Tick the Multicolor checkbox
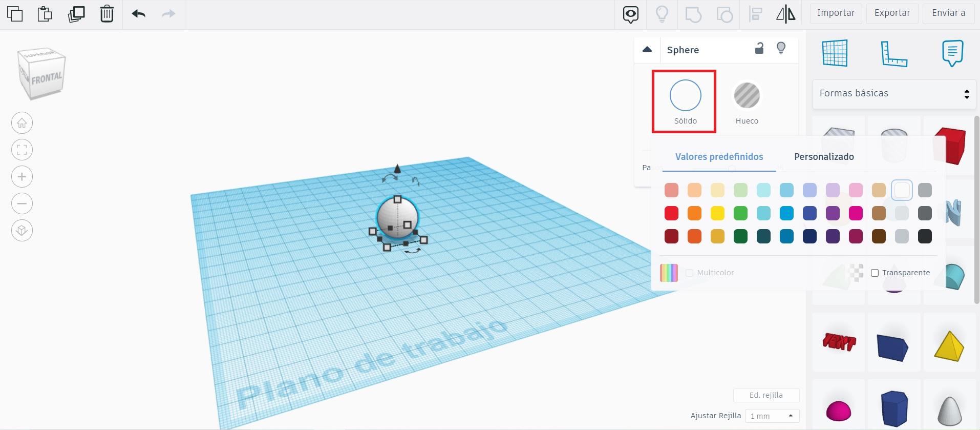This screenshot has height=430, width=980. click(689, 273)
